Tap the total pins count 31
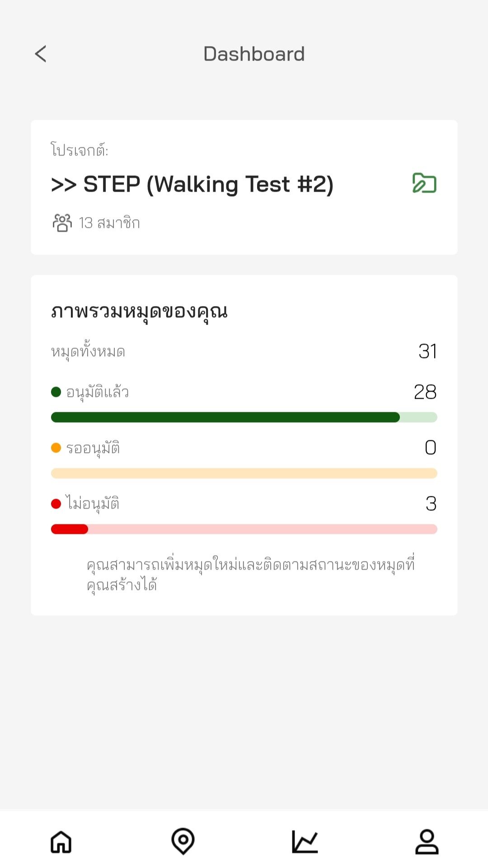The image size is (488, 868). pyautogui.click(x=427, y=351)
